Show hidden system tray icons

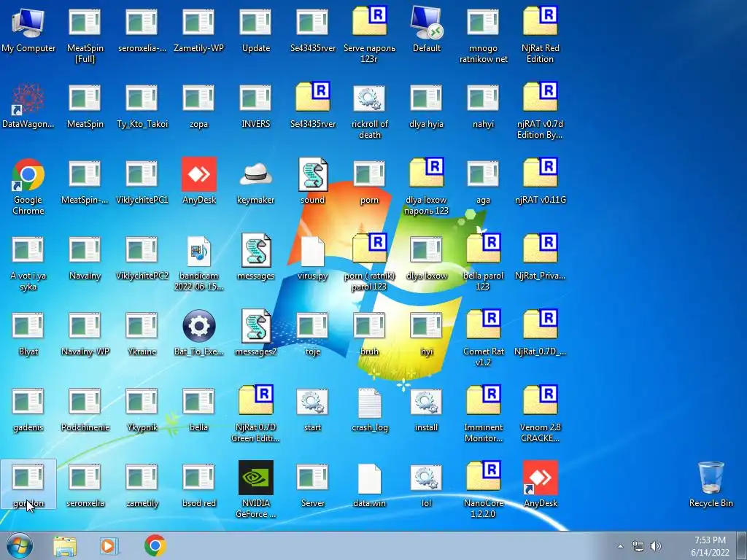620,546
